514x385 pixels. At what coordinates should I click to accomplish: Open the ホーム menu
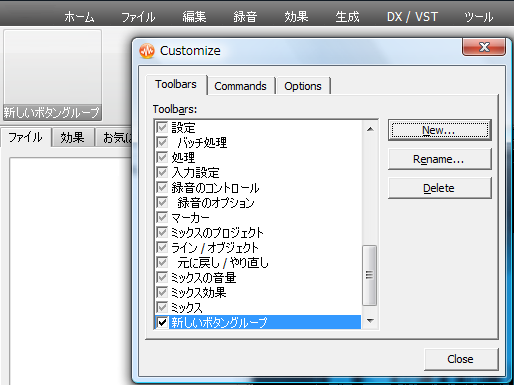click(79, 17)
